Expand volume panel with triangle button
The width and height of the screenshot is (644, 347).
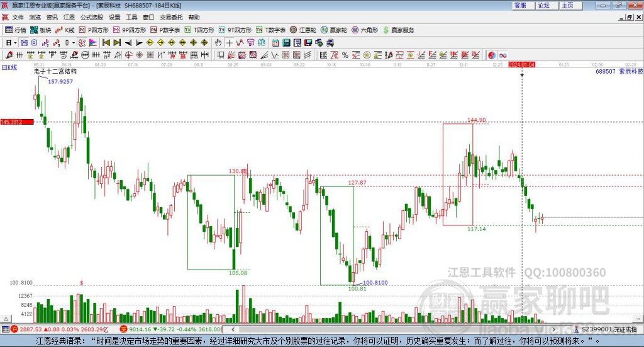click(6, 319)
